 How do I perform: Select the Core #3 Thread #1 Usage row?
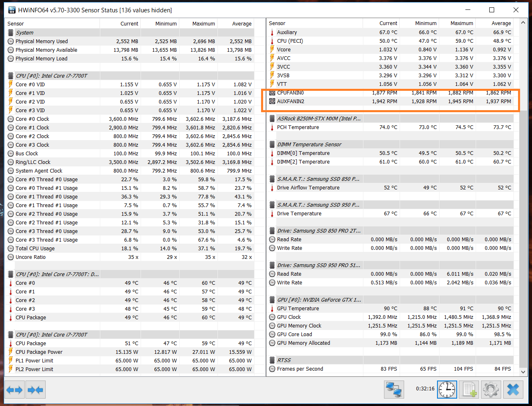[130, 240]
